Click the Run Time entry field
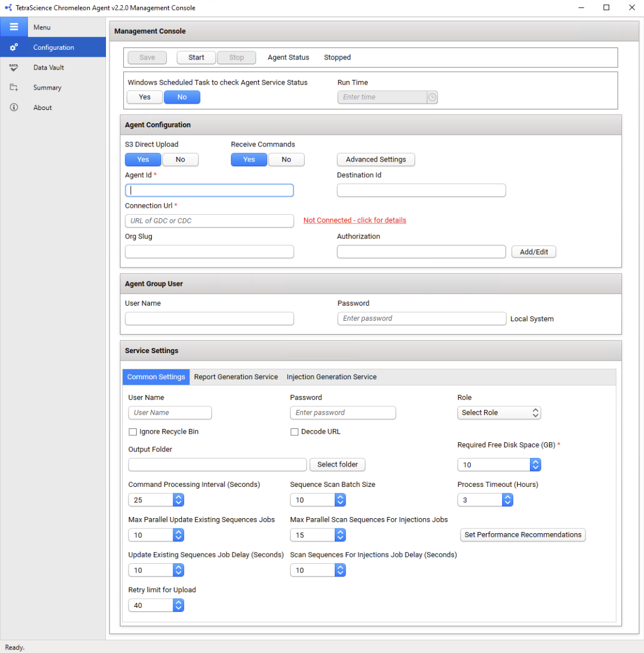The image size is (644, 653). click(382, 97)
